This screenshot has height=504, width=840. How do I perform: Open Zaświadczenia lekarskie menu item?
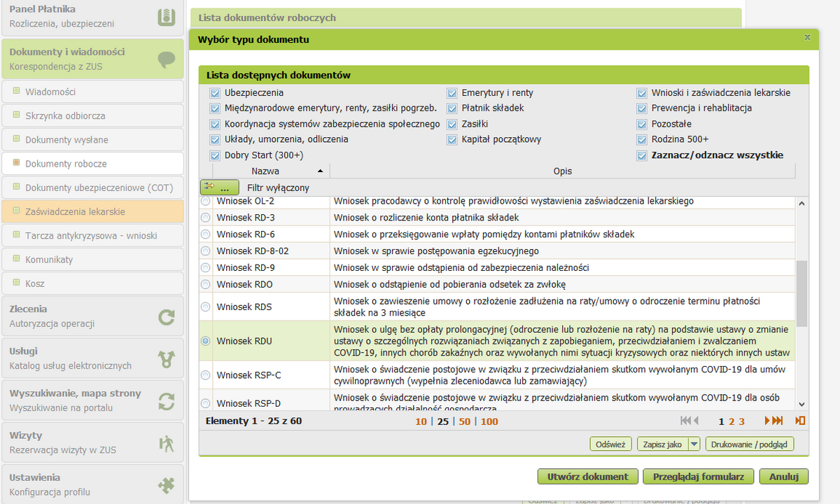tap(75, 211)
